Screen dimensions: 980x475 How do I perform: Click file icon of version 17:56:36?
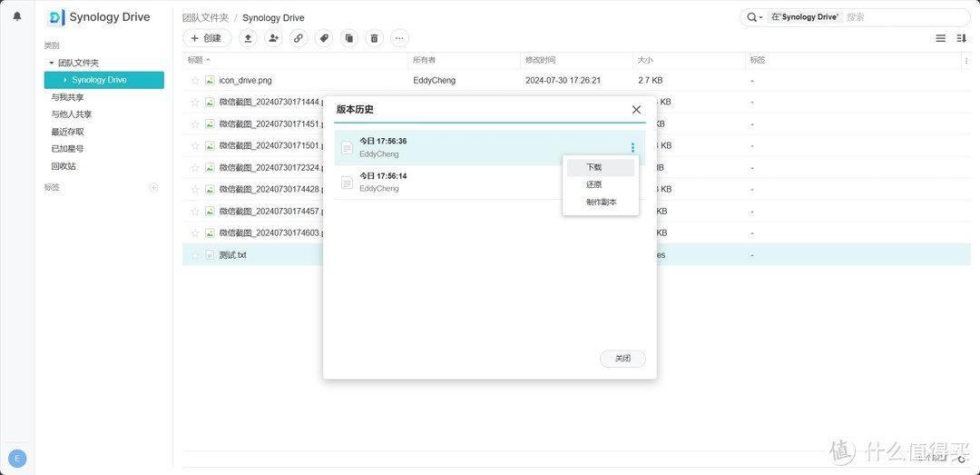click(x=347, y=148)
